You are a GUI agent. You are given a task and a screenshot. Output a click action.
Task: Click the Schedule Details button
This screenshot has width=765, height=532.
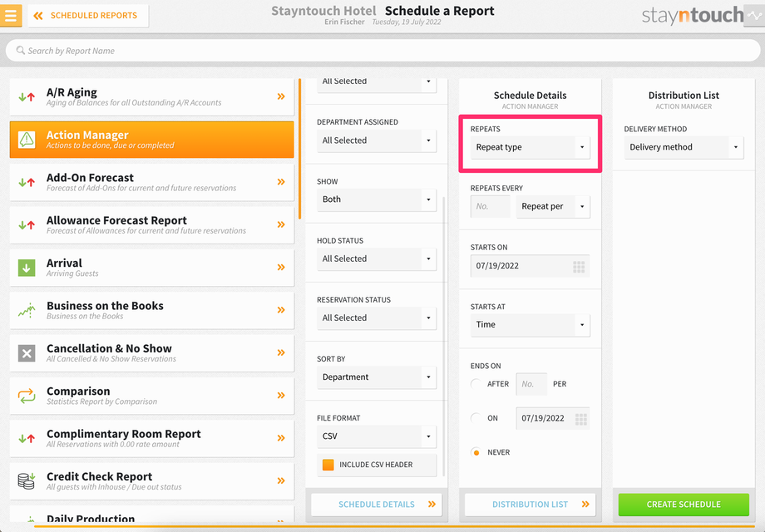point(377,505)
